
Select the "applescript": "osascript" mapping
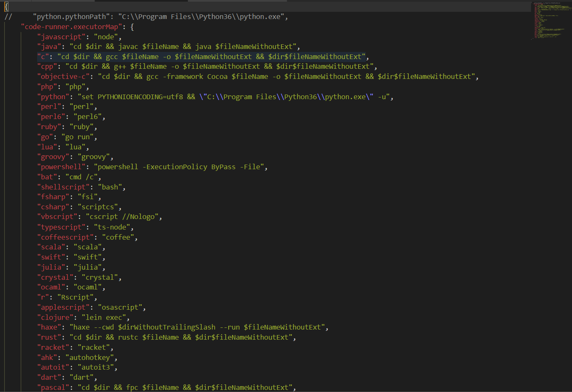click(93, 307)
